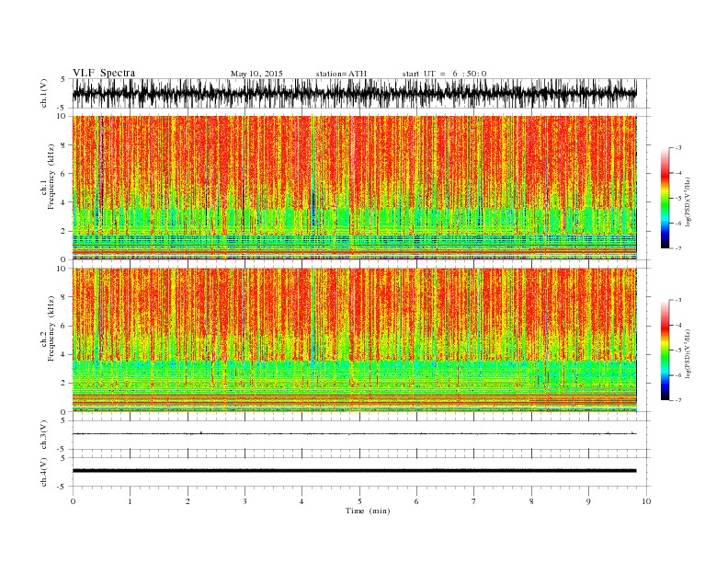
Task: Click the 'ch.3(V)' axis label
Action: click(x=44, y=435)
